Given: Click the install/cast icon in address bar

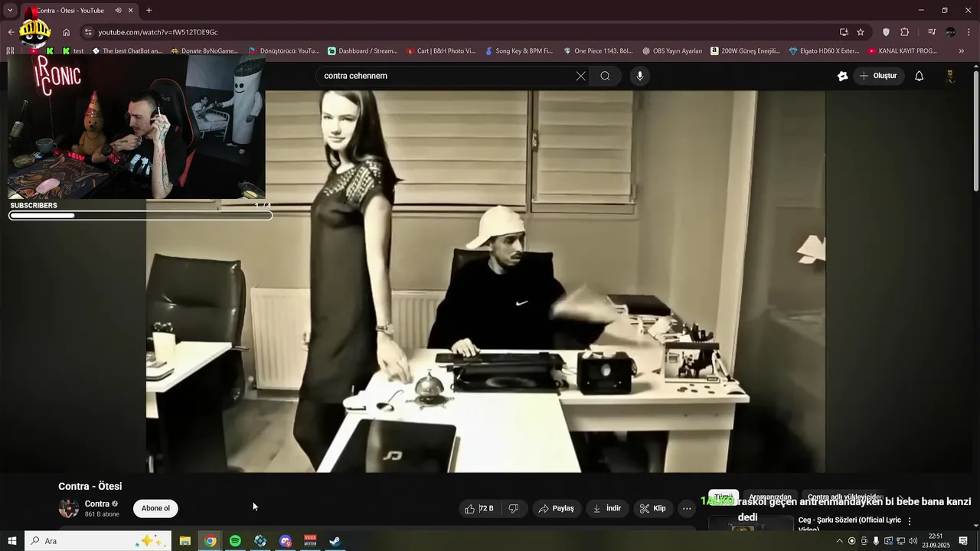Looking at the screenshot, I should [844, 32].
